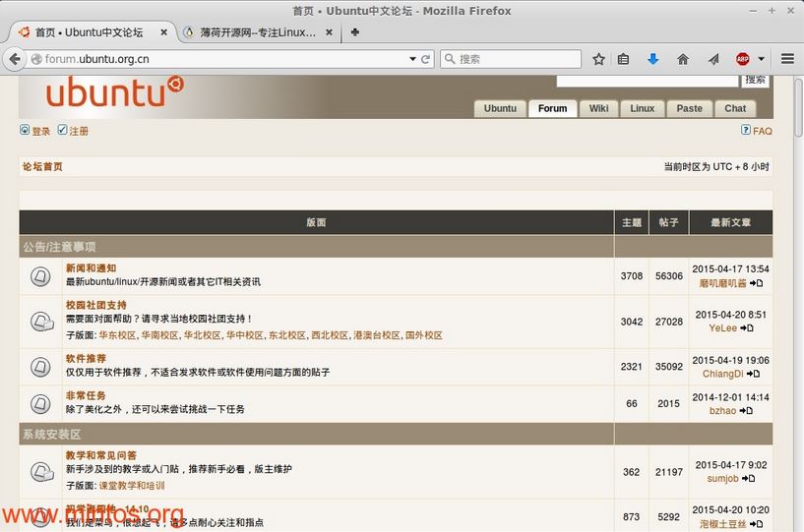Click the FAQ link

pyautogui.click(x=762, y=131)
